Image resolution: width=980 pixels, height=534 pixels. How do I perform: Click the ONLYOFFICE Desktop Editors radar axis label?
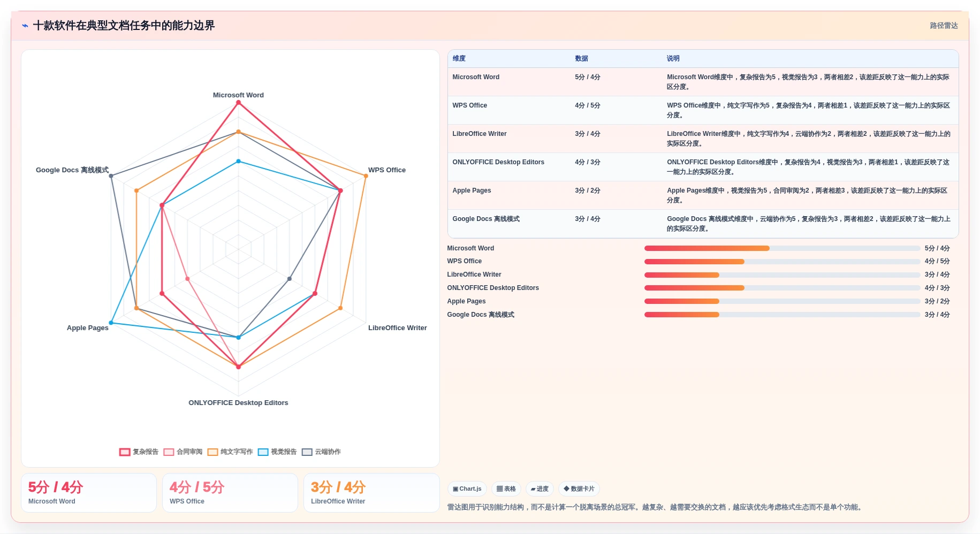[x=238, y=403]
